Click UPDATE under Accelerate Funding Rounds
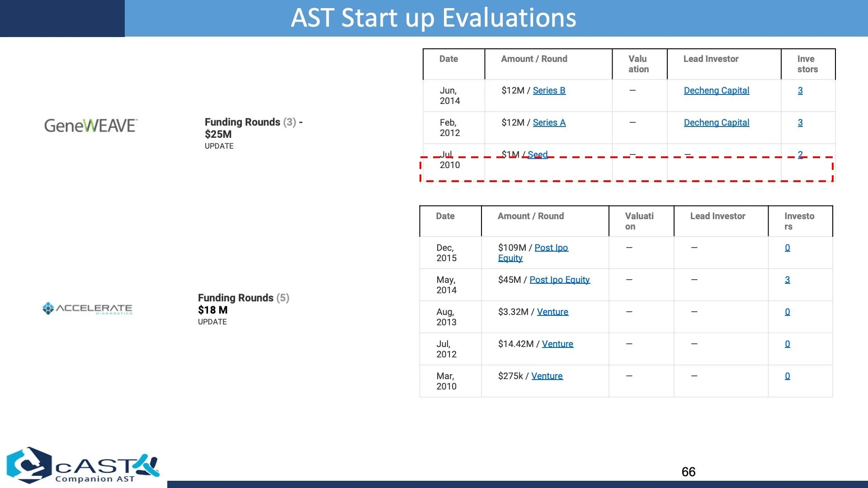868x488 pixels. click(212, 322)
